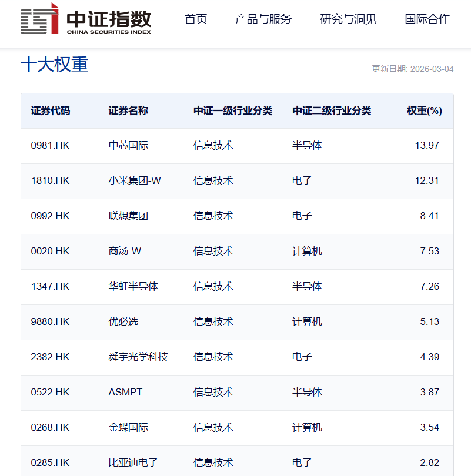
Task: Select code 0268.HK cell
Action: [x=50, y=427]
